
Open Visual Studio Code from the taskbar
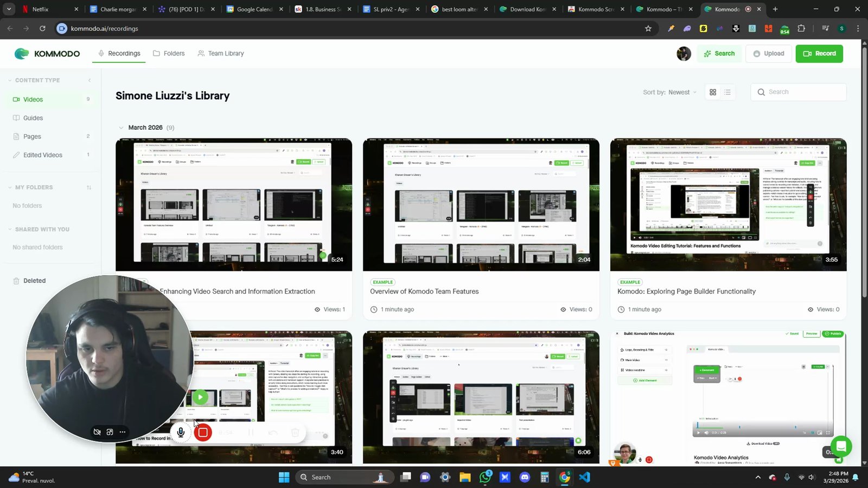584,478
